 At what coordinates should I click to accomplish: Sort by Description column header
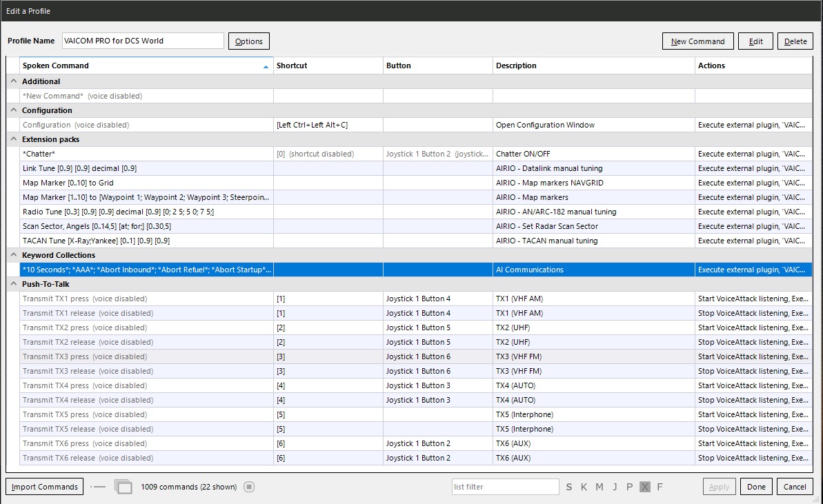(594, 65)
